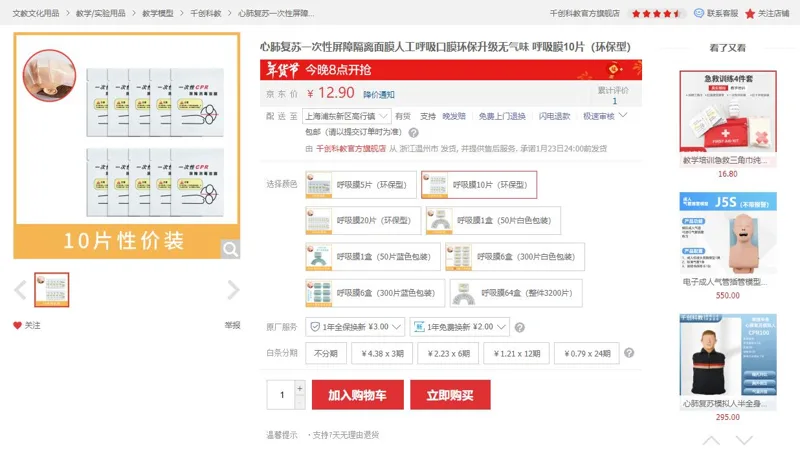Open 千创科教官方旗舰店 link in top bar
This screenshot has height=451, width=800.
tap(585, 13)
